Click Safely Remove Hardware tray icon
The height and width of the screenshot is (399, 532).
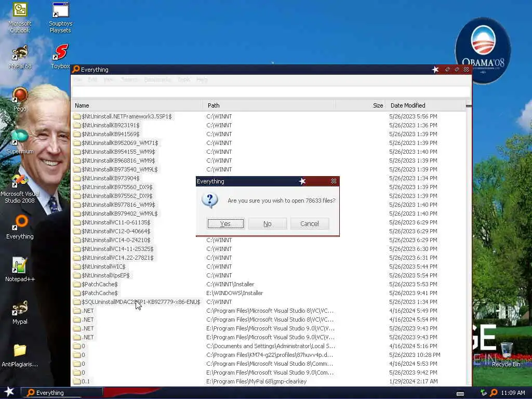pyautogui.click(x=484, y=393)
